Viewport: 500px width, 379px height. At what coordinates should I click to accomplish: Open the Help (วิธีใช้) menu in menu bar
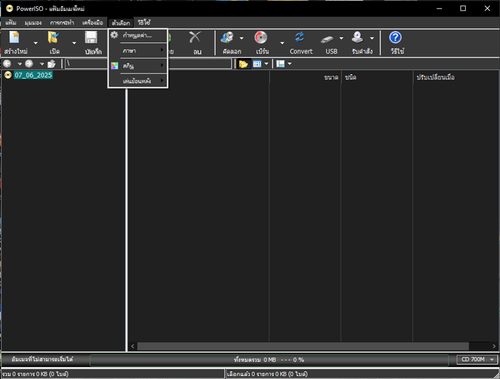pos(144,23)
